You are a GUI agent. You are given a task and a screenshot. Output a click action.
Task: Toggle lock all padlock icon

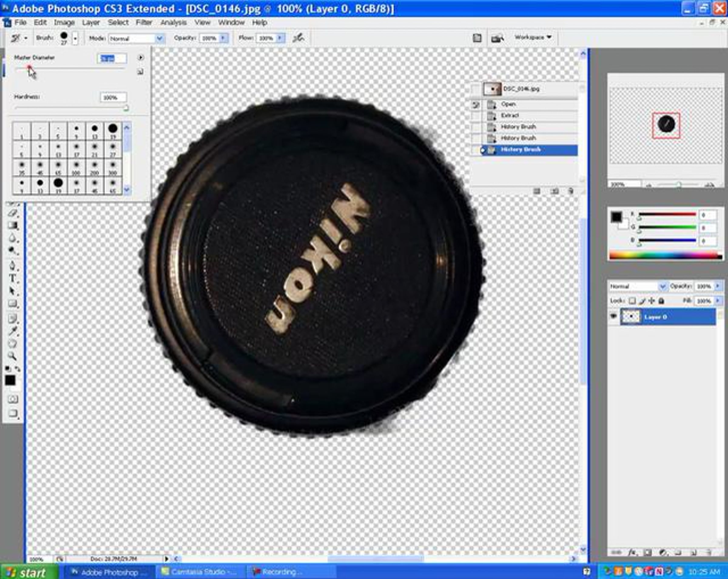(x=661, y=301)
